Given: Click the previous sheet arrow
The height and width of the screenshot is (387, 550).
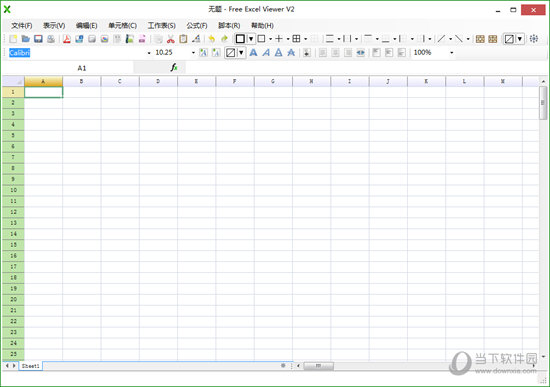Looking at the screenshot, I should click(x=7, y=366).
